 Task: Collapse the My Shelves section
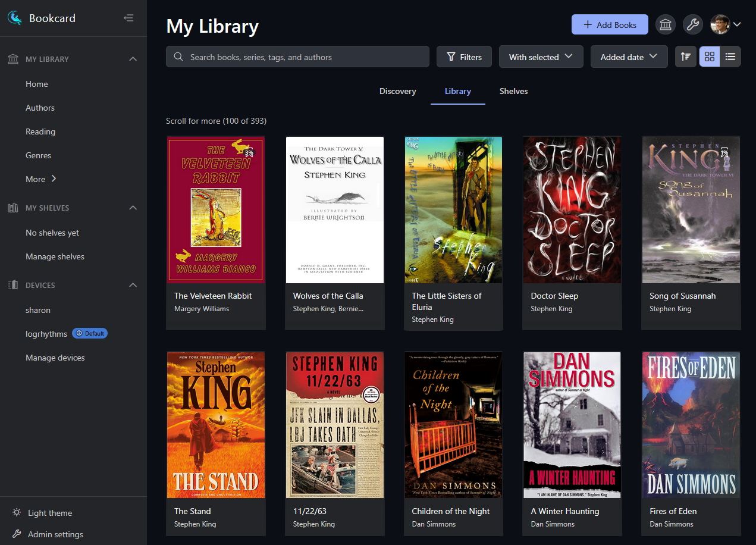(133, 208)
